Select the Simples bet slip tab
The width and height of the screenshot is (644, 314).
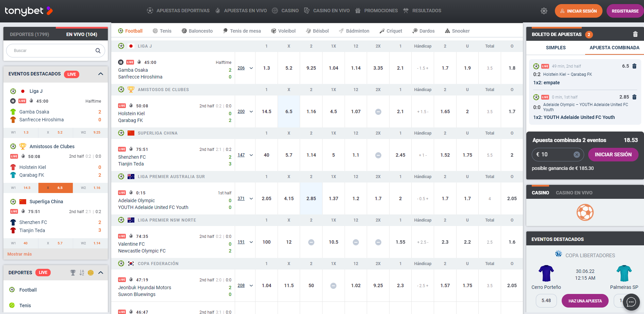point(556,48)
